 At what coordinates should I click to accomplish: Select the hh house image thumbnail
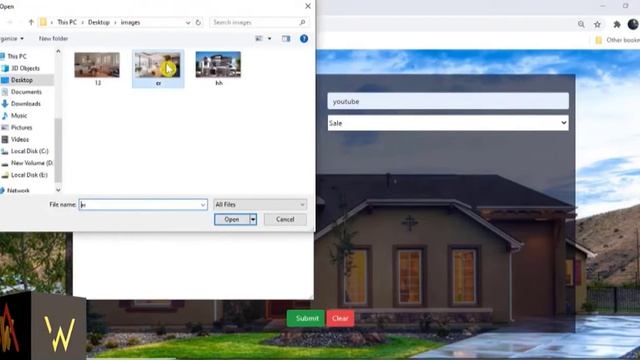tap(218, 69)
